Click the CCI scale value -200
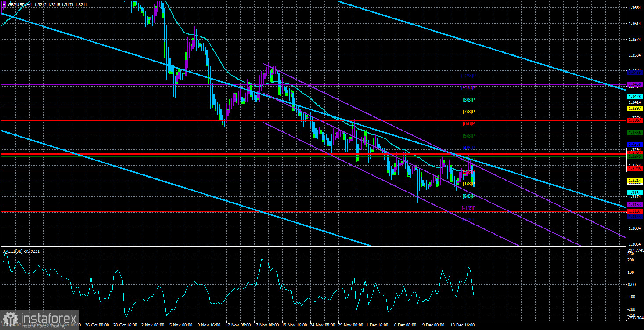This screenshot has width=644, height=330. tap(631, 309)
